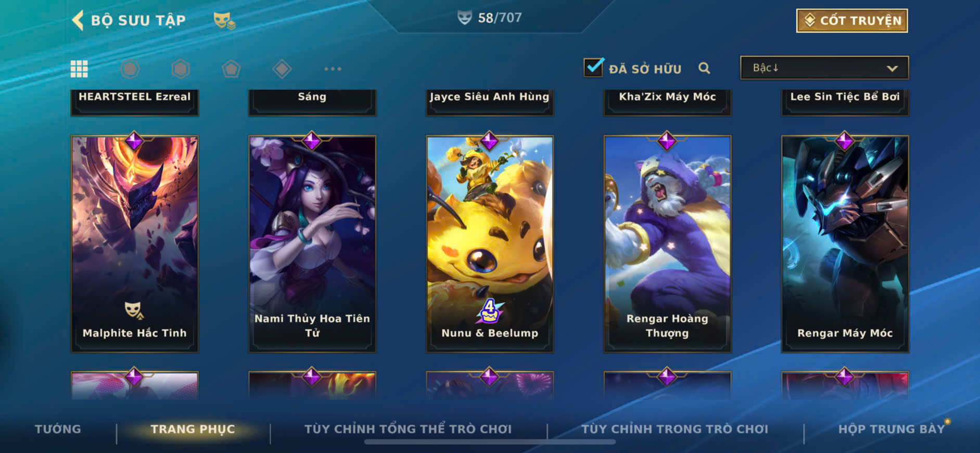Expand the Bậc sort dropdown
This screenshot has height=453, width=980.
point(824,68)
